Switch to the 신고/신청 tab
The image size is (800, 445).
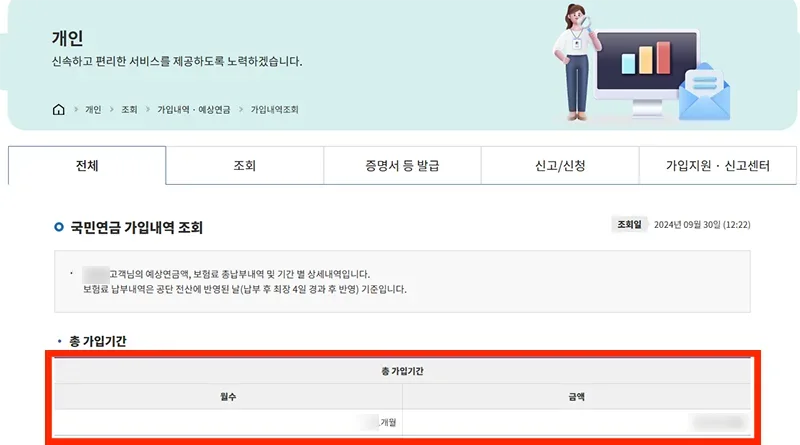pyautogui.click(x=560, y=165)
